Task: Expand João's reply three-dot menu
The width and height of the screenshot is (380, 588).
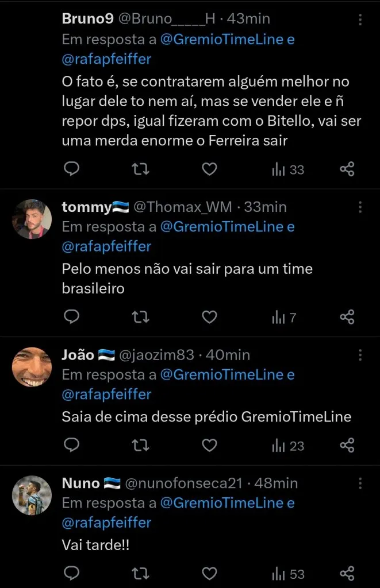Action: [360, 355]
